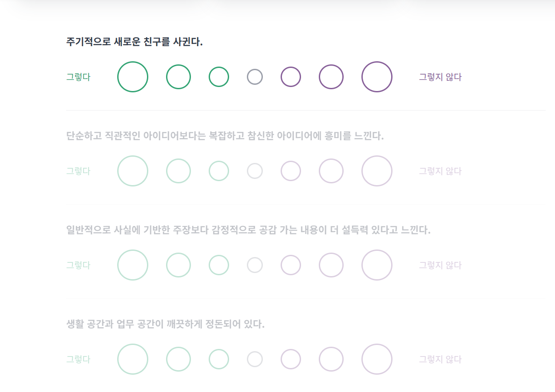Pick strongly disagree for the tidy workspace question

tap(377, 359)
